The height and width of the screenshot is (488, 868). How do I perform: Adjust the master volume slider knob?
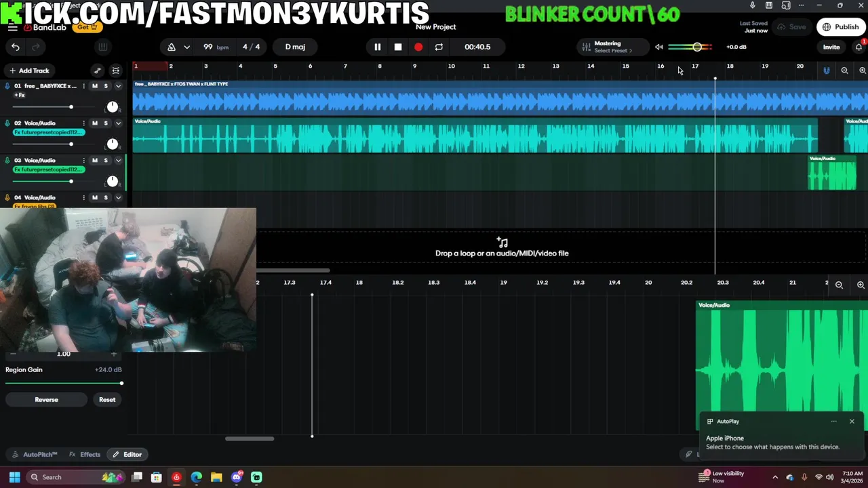click(697, 47)
